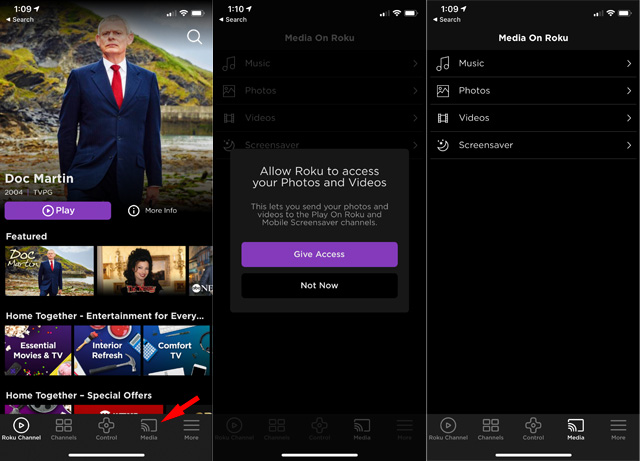The height and width of the screenshot is (461, 640).
Task: Tap the Screensaver moon icon on the right screen
Action: coord(443,145)
